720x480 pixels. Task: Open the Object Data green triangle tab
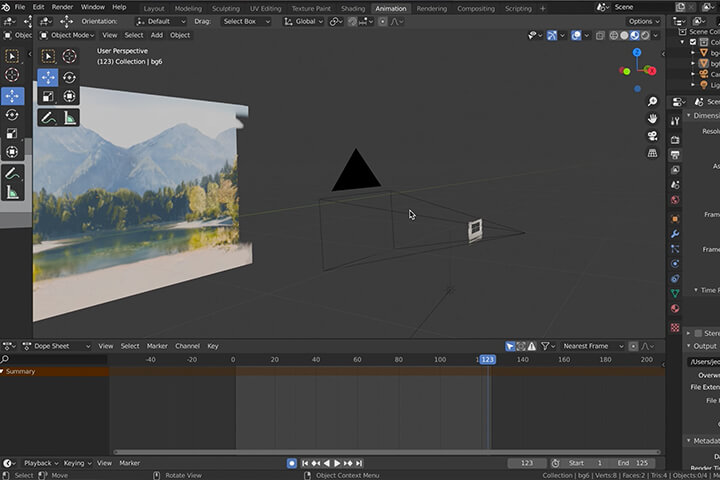[675, 294]
